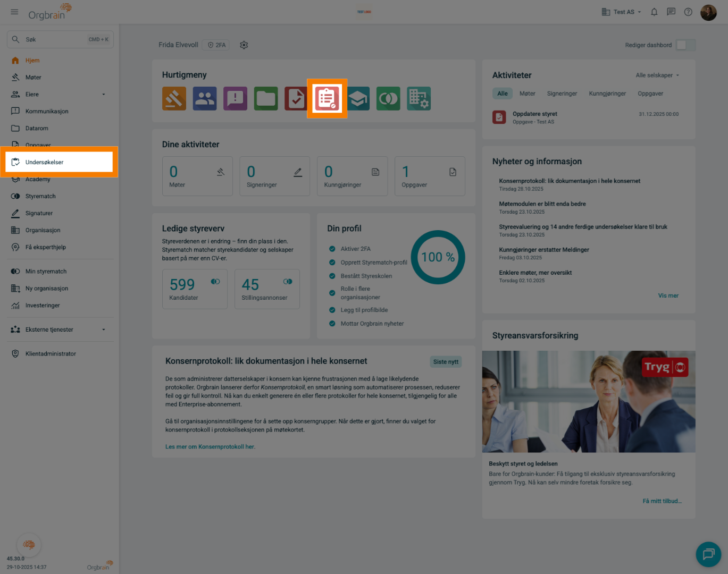Open the chat bubble button in bottom corner
Viewport: 728px width, 574px height.
[x=708, y=554]
